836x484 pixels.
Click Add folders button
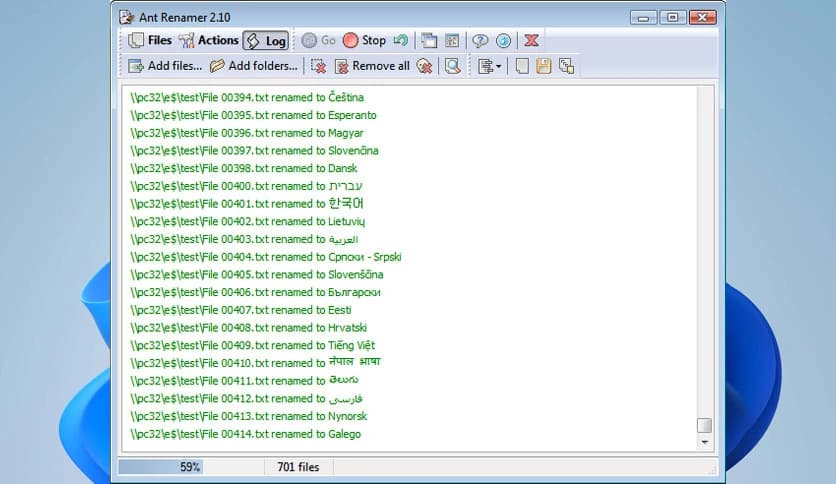(253, 66)
